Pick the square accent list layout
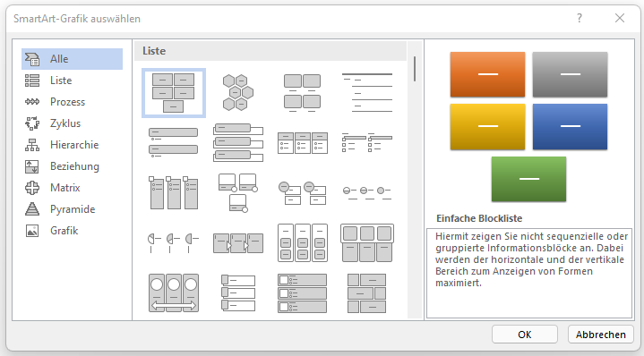The width and height of the screenshot is (644, 356). click(x=367, y=142)
